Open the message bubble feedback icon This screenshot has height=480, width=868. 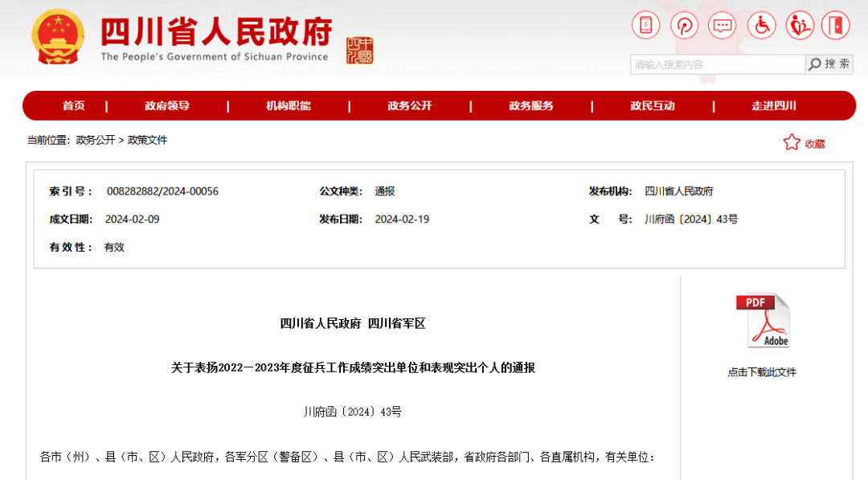(723, 25)
